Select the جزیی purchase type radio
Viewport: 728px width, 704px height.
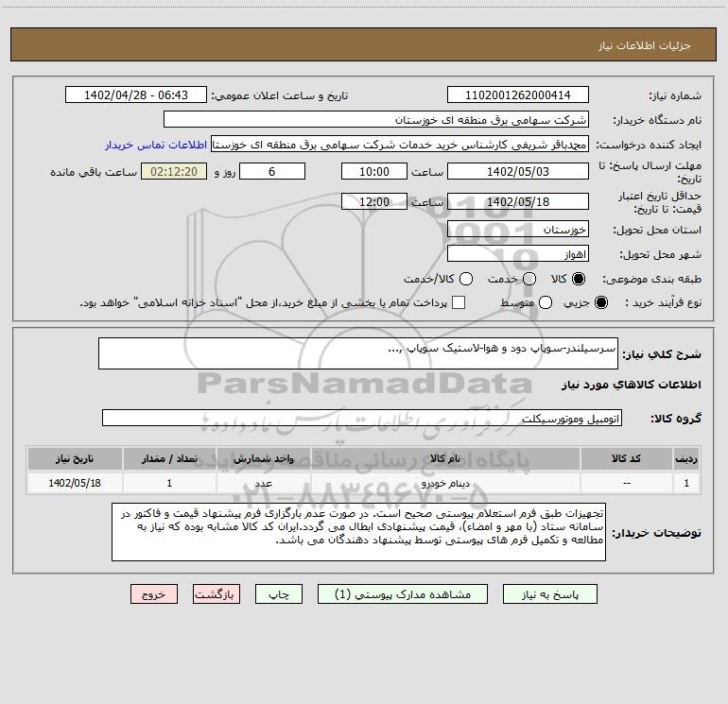click(600, 302)
